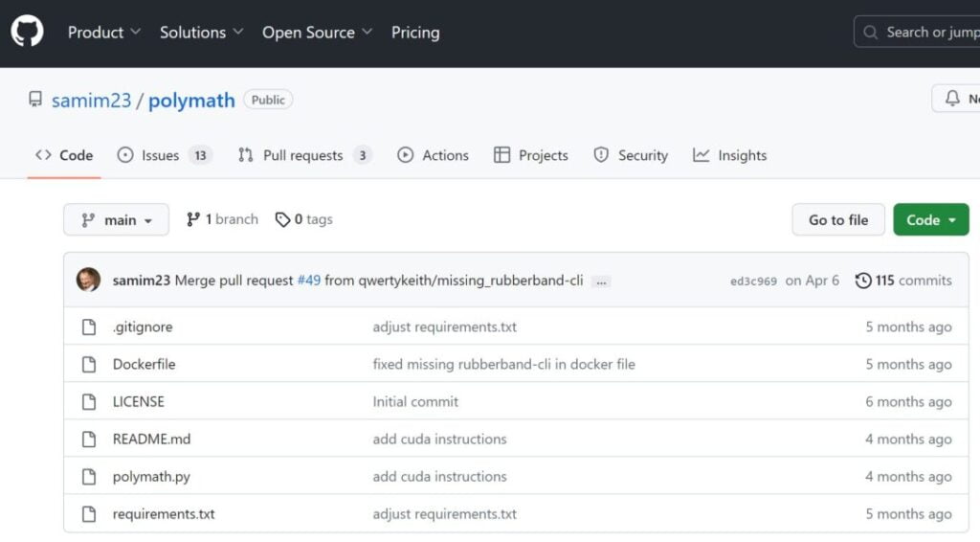
Task: Click the tags icon showing 0 tags
Action: (x=282, y=219)
